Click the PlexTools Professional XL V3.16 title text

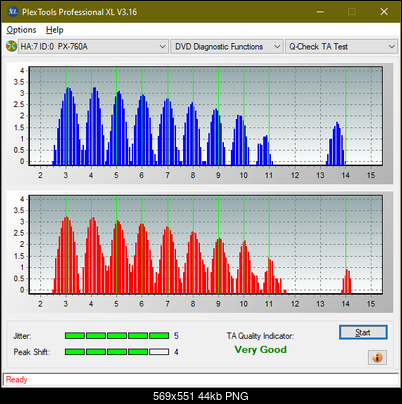[79, 12]
